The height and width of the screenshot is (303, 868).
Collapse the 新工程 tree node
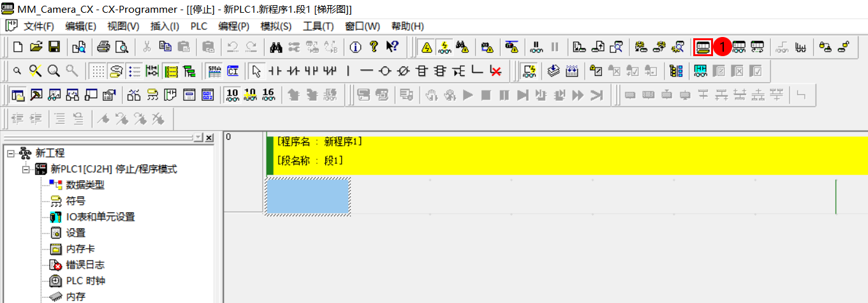pyautogui.click(x=10, y=154)
